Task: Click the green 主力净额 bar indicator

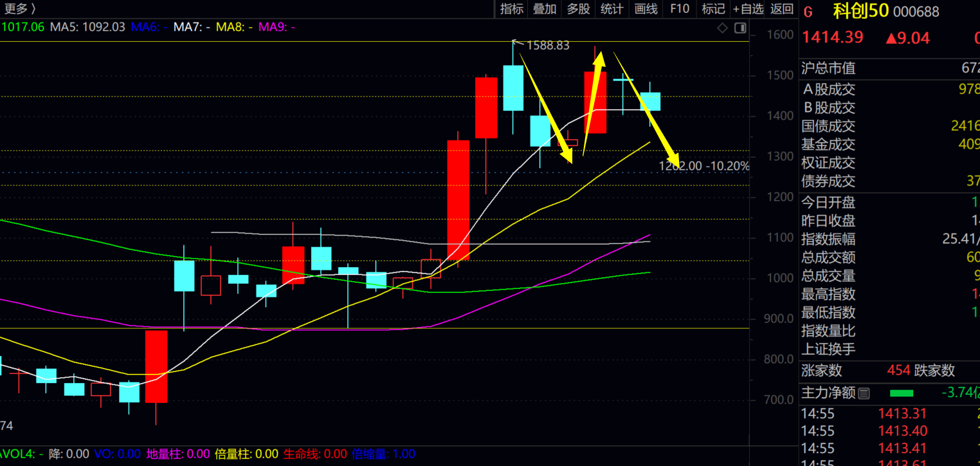Action: tap(902, 393)
